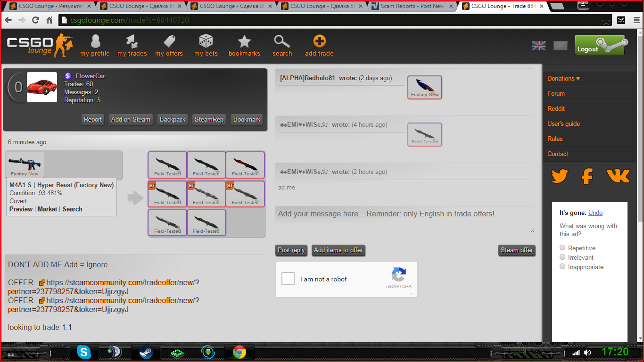Image resolution: width=644 pixels, height=362 pixels.
Task: Go to my offers tag icon
Action: (169, 42)
